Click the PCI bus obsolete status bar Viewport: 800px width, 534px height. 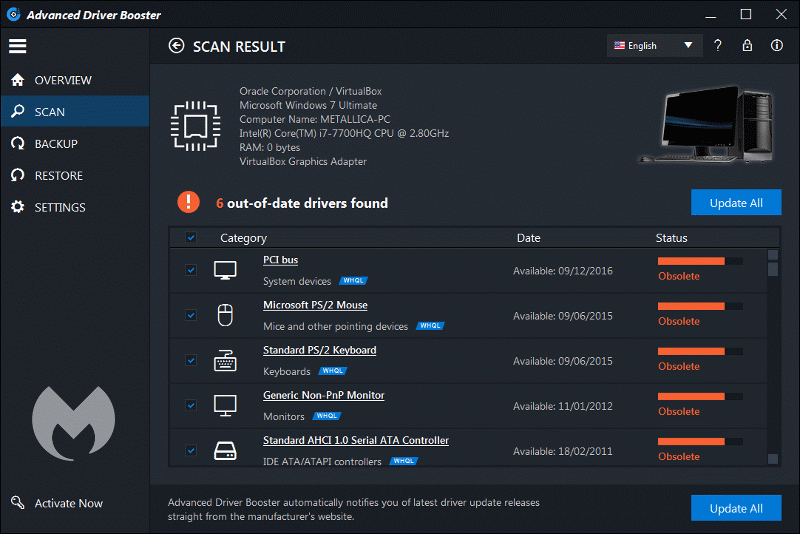coord(700,261)
